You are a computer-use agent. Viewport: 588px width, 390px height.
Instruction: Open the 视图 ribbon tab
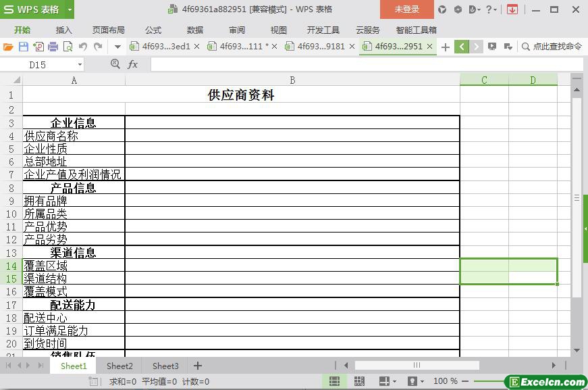click(279, 30)
